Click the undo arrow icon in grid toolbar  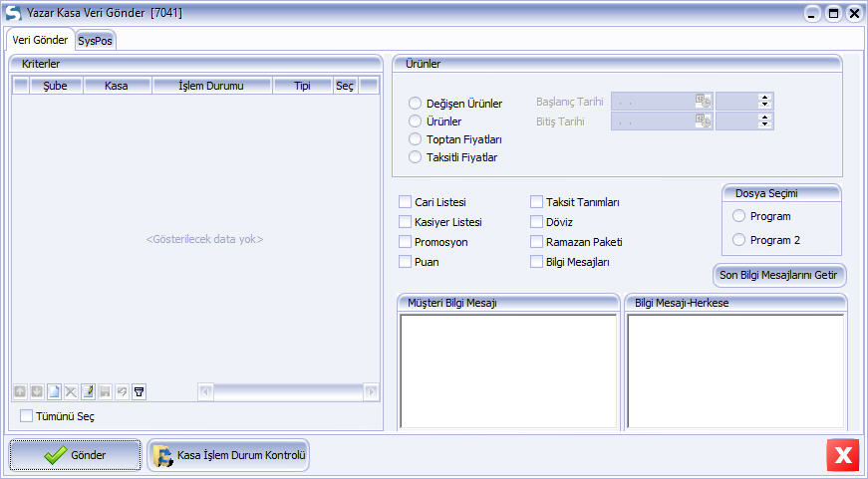(x=122, y=392)
